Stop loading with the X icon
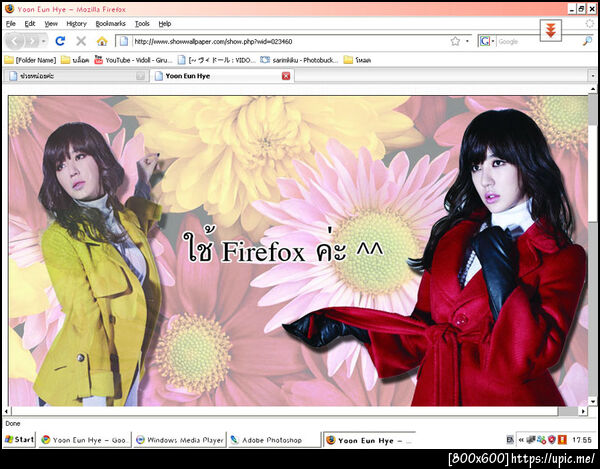This screenshot has width=600, height=469. [x=81, y=41]
